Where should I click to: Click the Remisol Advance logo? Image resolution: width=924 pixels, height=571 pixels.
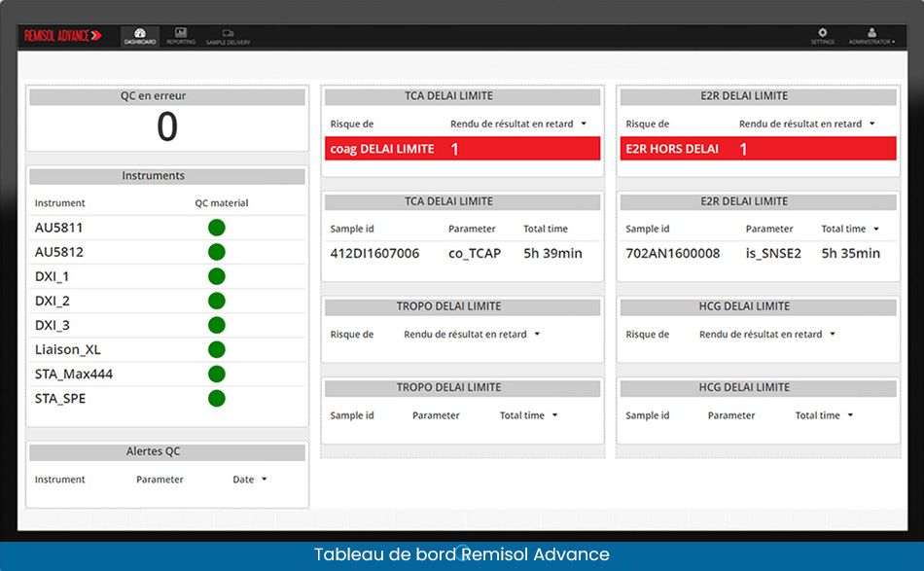coord(62,36)
